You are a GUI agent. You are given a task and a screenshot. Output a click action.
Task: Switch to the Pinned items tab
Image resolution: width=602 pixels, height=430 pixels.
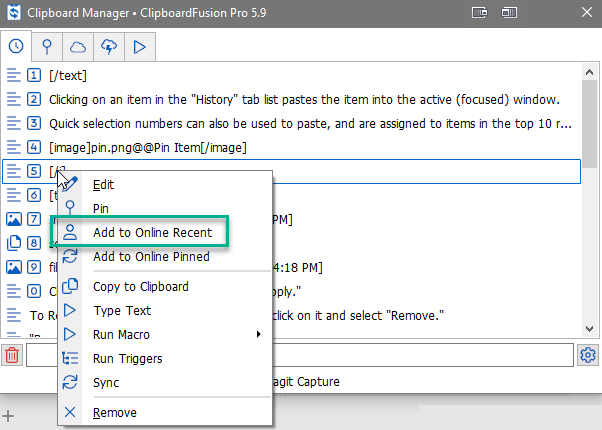tap(47, 47)
